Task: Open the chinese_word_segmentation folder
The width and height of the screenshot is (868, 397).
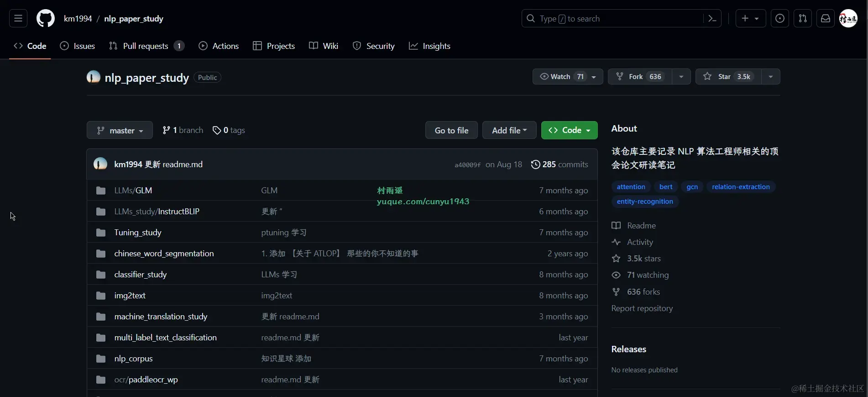Action: (x=164, y=254)
